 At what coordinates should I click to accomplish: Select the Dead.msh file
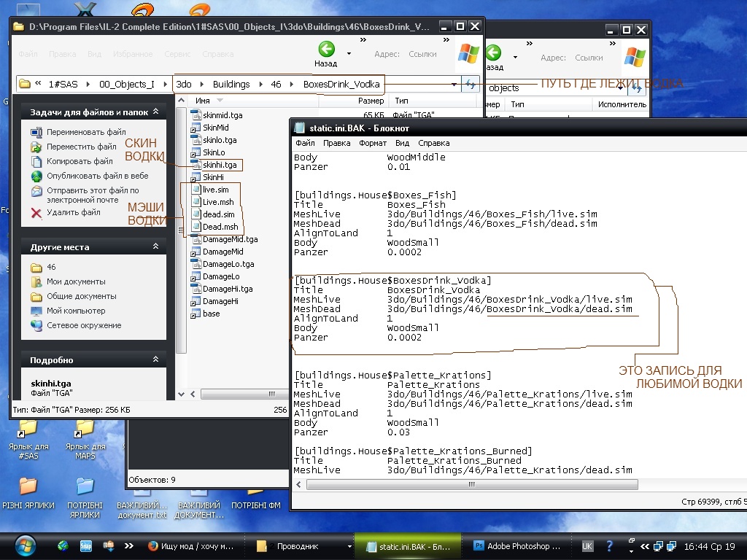220,227
